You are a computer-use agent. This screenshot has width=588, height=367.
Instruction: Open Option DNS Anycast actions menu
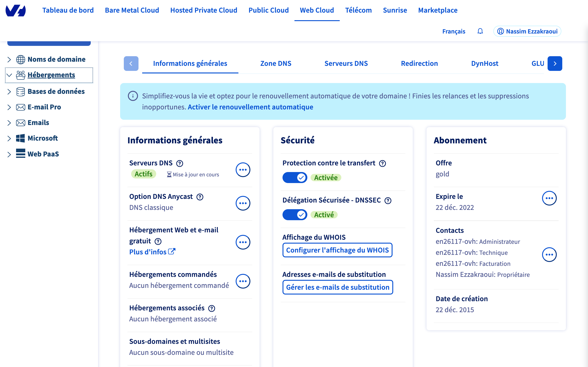coord(243,203)
